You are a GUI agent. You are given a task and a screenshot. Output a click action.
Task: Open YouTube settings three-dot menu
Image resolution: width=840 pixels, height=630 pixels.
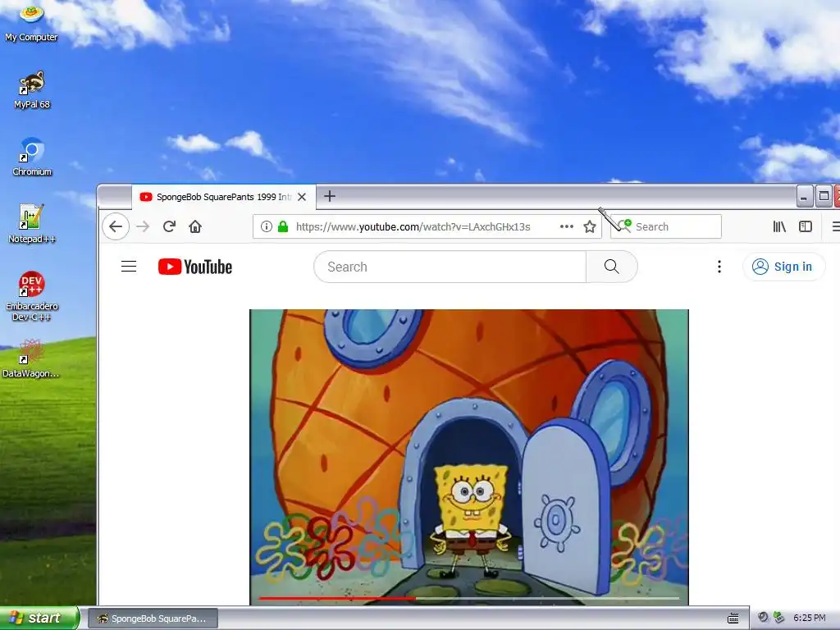pyautogui.click(x=719, y=267)
